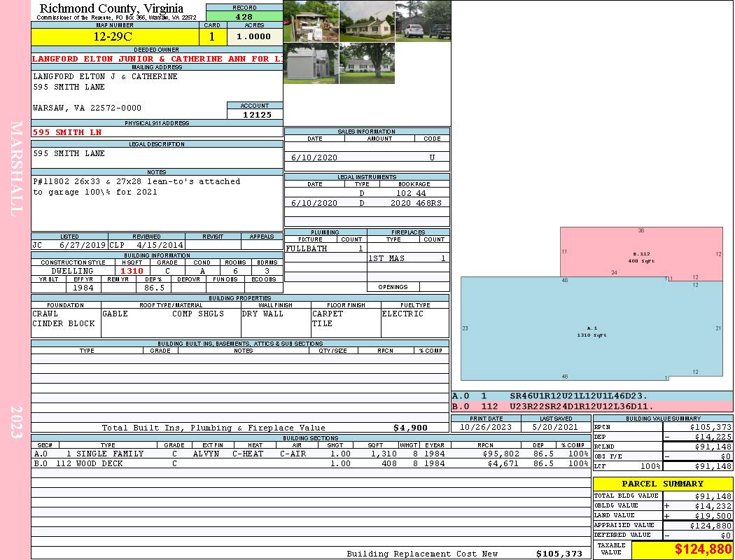The image size is (735, 560).
Task: Click the LAND VALUE amount $19,500
Action: 713,516
